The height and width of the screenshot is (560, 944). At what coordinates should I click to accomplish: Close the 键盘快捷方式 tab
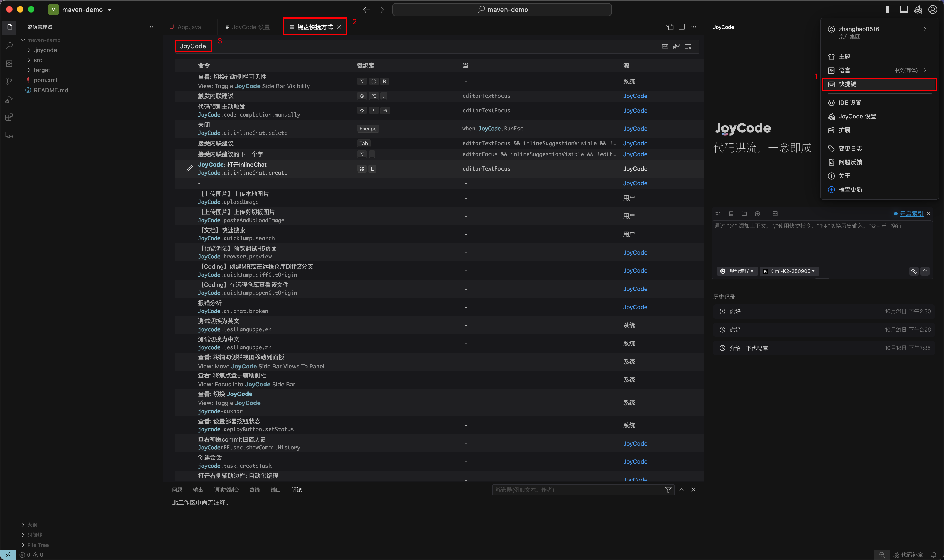coord(339,27)
